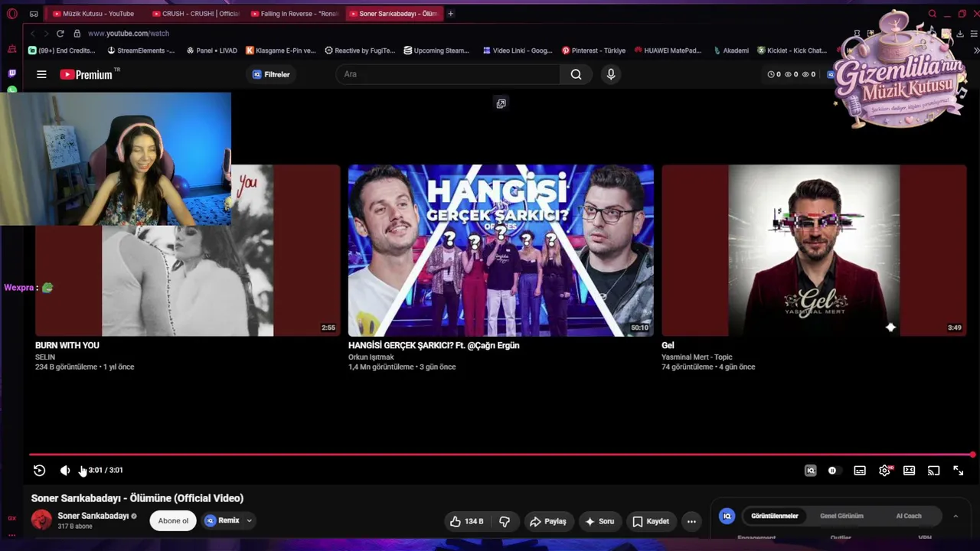This screenshot has height=551, width=980.
Task: Mute the video with the speaker icon
Action: coord(65,471)
